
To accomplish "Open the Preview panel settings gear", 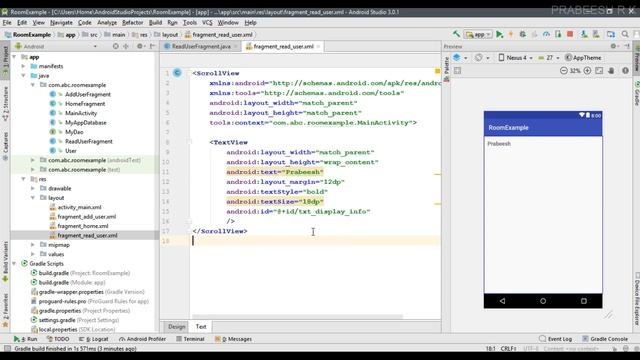I will 613,47.
